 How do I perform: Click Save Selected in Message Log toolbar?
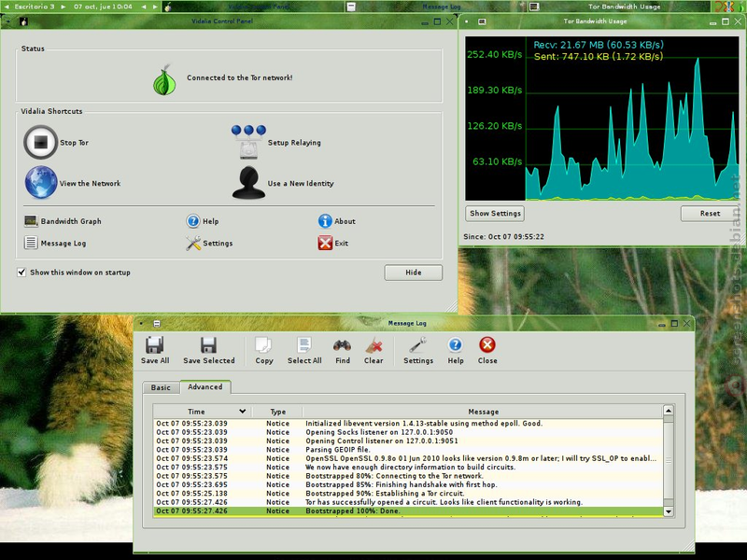point(208,351)
